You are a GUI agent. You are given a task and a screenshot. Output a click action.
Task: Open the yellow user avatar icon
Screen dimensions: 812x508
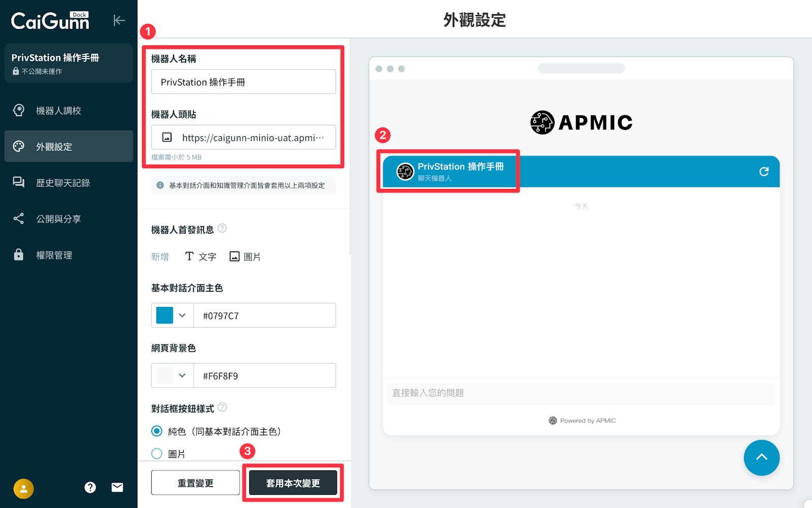[x=23, y=489]
